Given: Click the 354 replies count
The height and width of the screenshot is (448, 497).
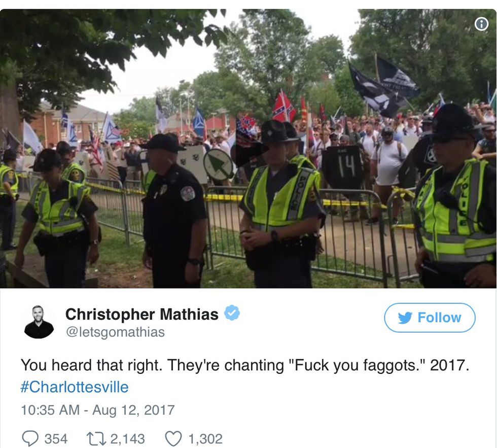Looking at the screenshot, I should 56,439.
